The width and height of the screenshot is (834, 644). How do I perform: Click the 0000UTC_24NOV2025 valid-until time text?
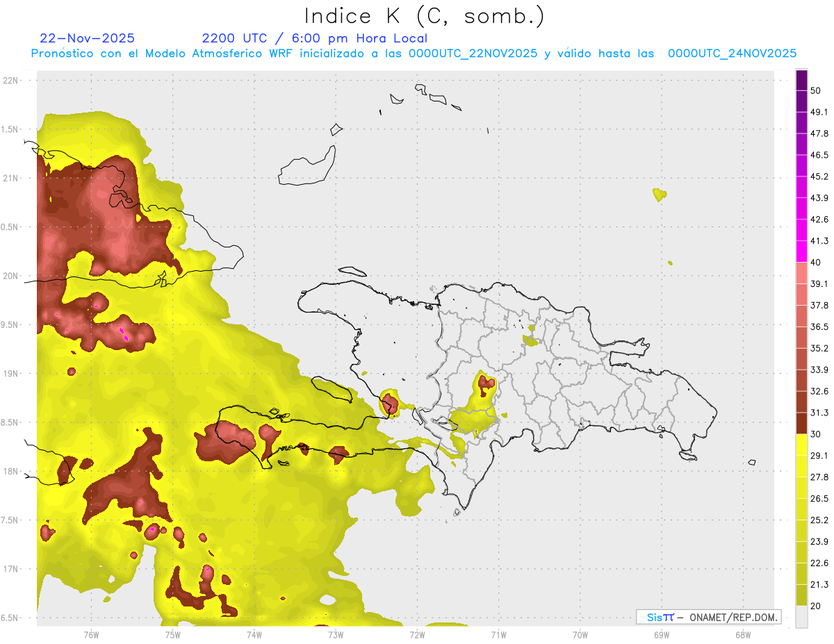pyautogui.click(x=732, y=53)
